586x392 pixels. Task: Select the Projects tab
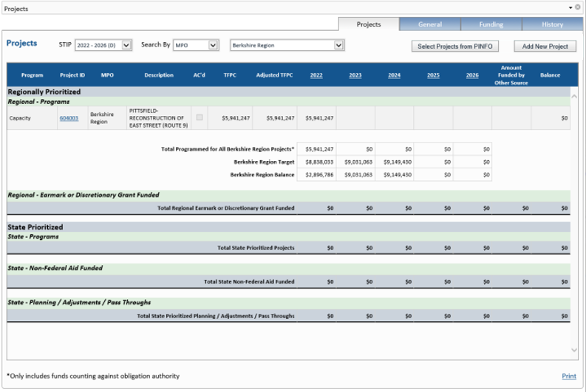pyautogui.click(x=369, y=24)
